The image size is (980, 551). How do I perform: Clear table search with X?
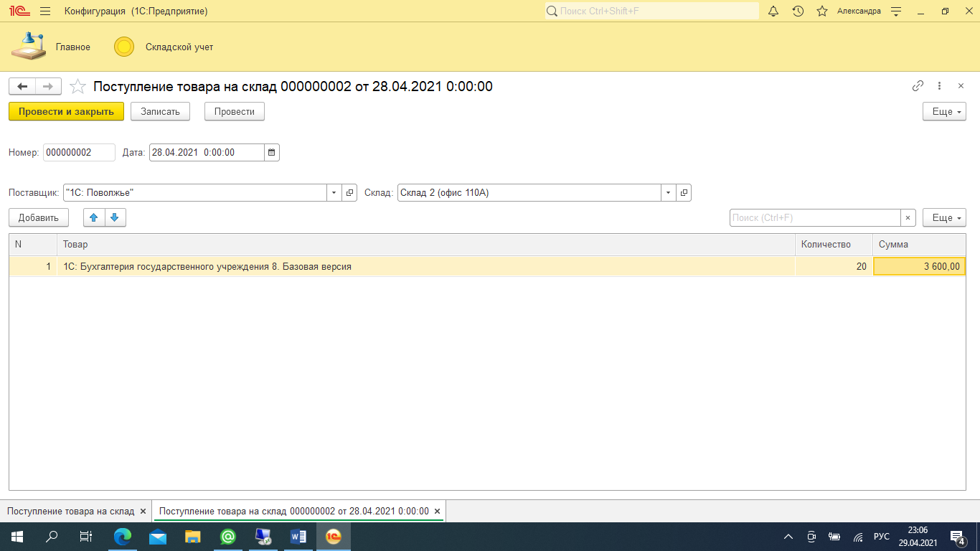coord(908,217)
